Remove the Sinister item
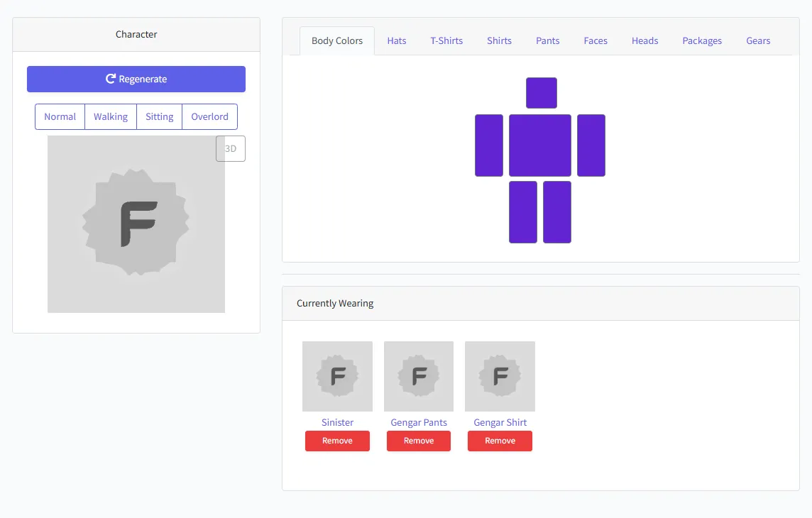The image size is (812, 518). pos(337,441)
